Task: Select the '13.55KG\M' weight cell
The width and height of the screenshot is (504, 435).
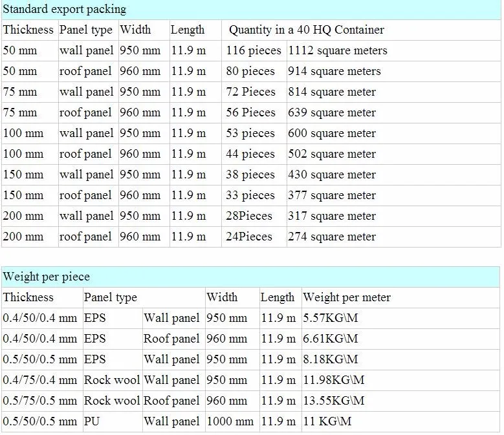Action: (333, 401)
